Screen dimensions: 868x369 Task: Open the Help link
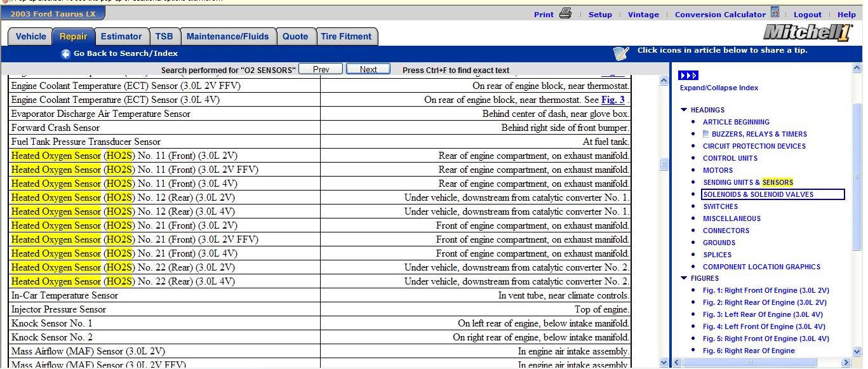pyautogui.click(x=846, y=15)
